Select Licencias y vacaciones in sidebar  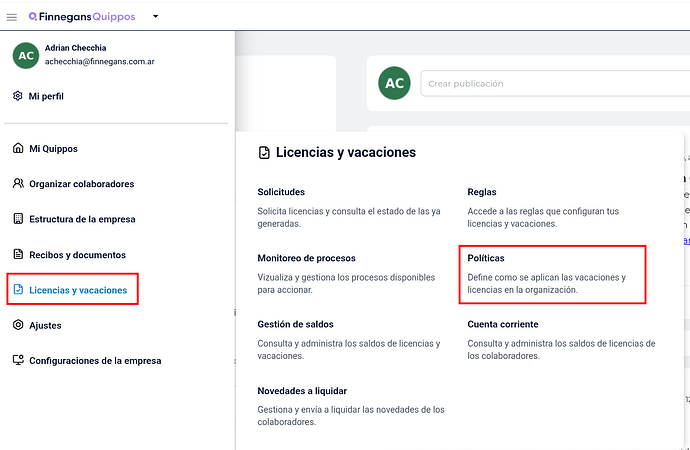pos(70,290)
